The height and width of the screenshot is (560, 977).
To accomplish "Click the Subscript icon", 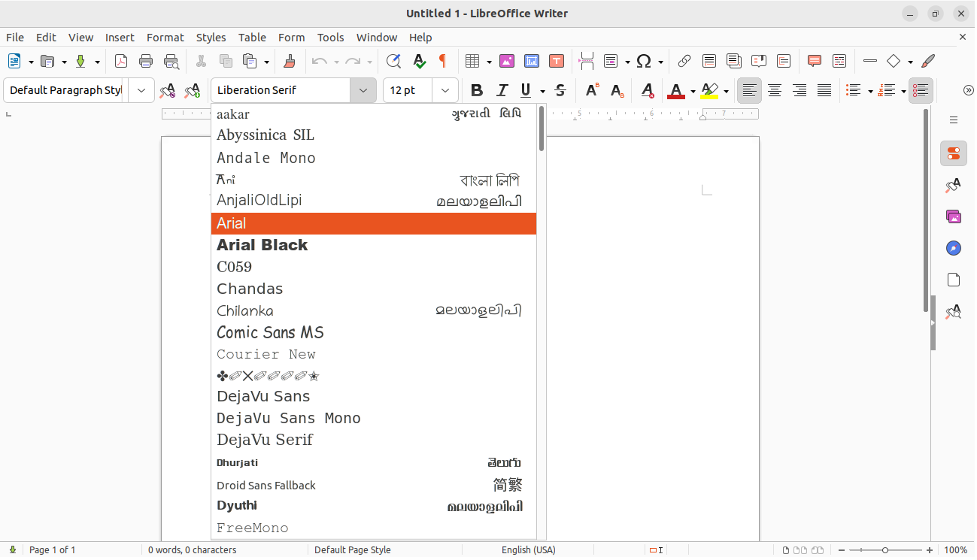I will (x=617, y=90).
